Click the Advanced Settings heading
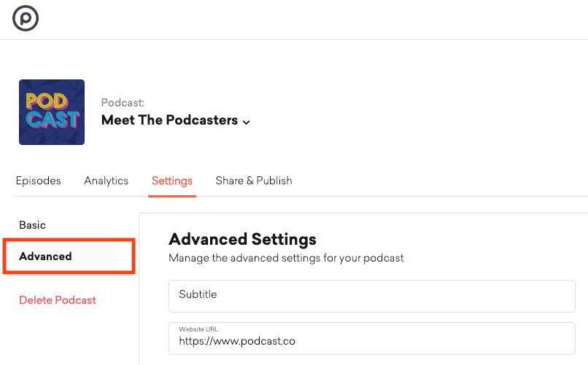This screenshot has width=588, height=365. click(243, 239)
